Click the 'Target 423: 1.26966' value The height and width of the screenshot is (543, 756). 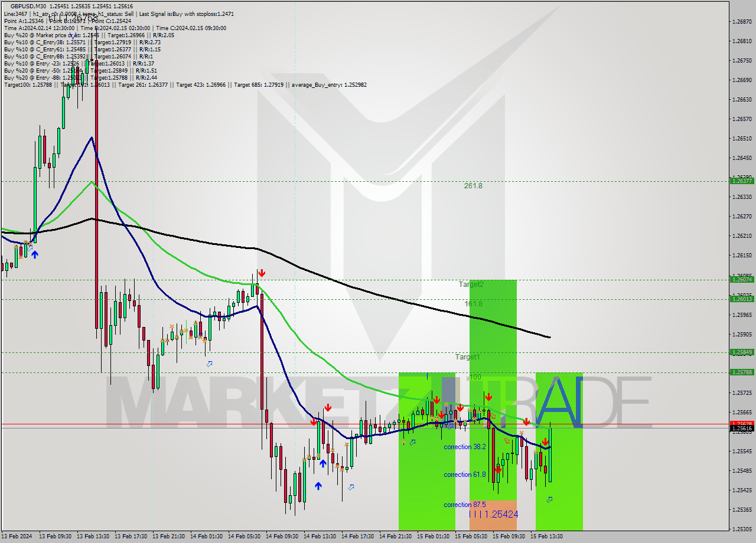coord(200,84)
